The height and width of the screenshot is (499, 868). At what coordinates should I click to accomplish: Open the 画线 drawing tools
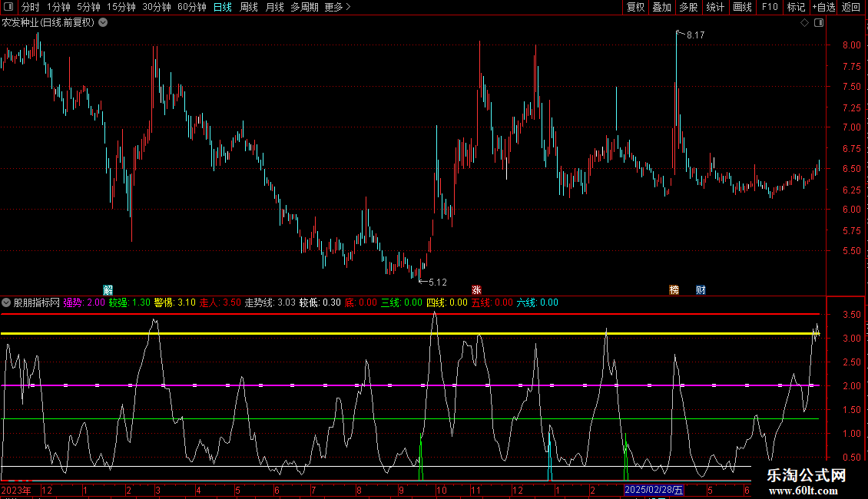tap(742, 8)
